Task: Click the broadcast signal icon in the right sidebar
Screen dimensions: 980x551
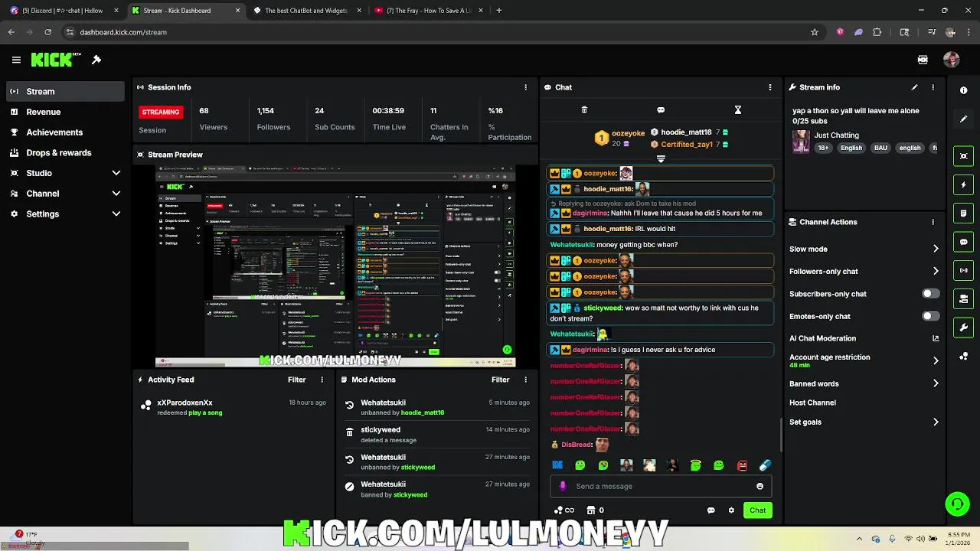Action: (x=964, y=270)
